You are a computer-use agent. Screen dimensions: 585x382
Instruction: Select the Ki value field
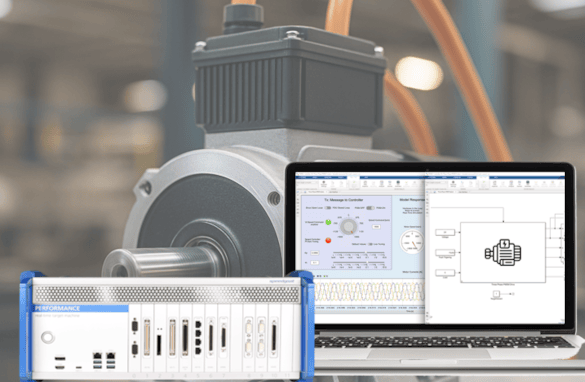[315, 263]
